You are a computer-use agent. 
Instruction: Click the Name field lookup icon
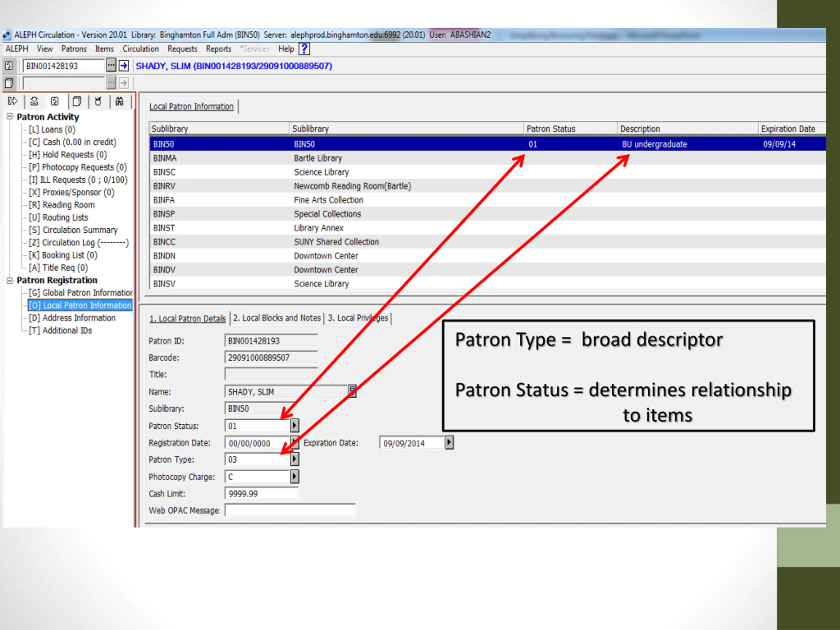[352, 391]
